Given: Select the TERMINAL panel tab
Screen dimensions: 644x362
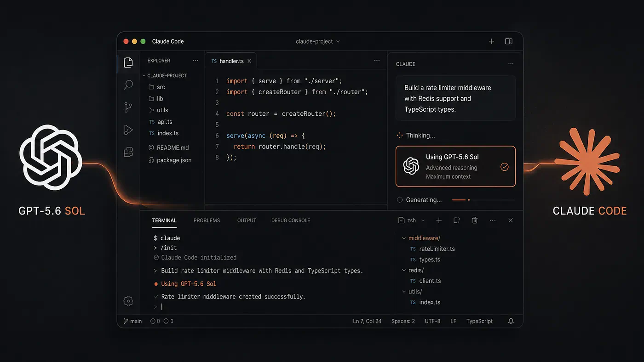Looking at the screenshot, I should point(164,221).
